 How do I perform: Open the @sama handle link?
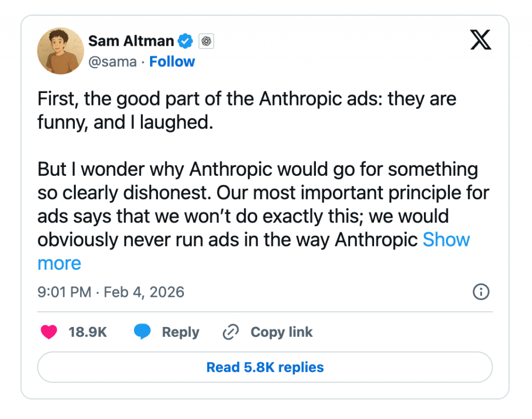coord(112,62)
